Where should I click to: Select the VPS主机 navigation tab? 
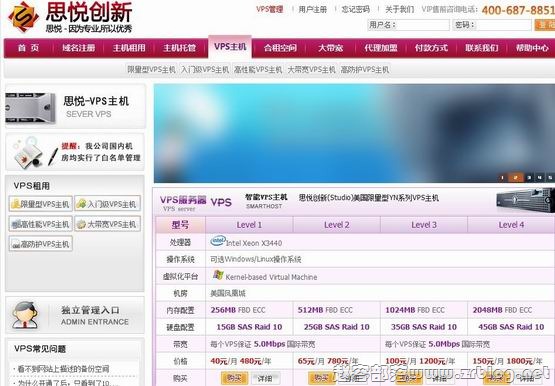coord(230,47)
